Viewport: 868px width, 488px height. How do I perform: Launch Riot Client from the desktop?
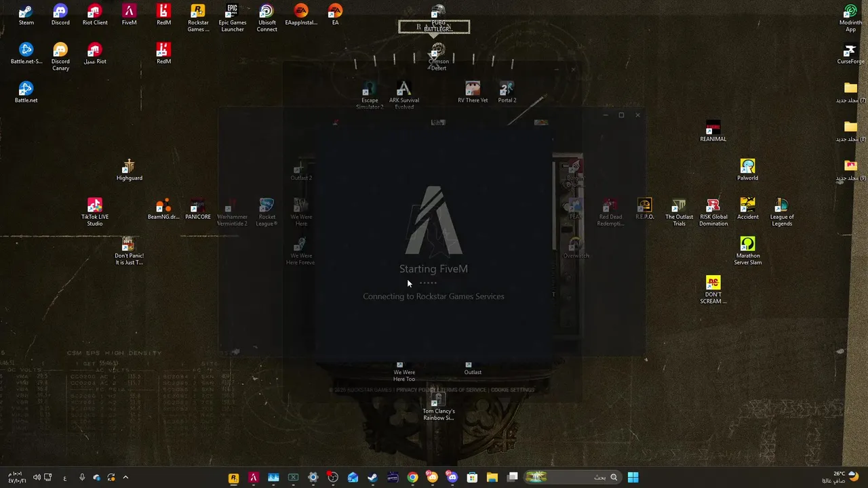(x=95, y=15)
